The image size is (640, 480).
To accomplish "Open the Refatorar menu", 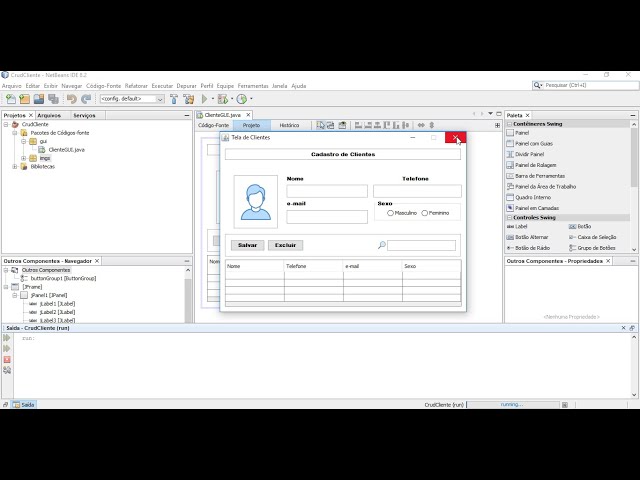I will pyautogui.click(x=136, y=86).
